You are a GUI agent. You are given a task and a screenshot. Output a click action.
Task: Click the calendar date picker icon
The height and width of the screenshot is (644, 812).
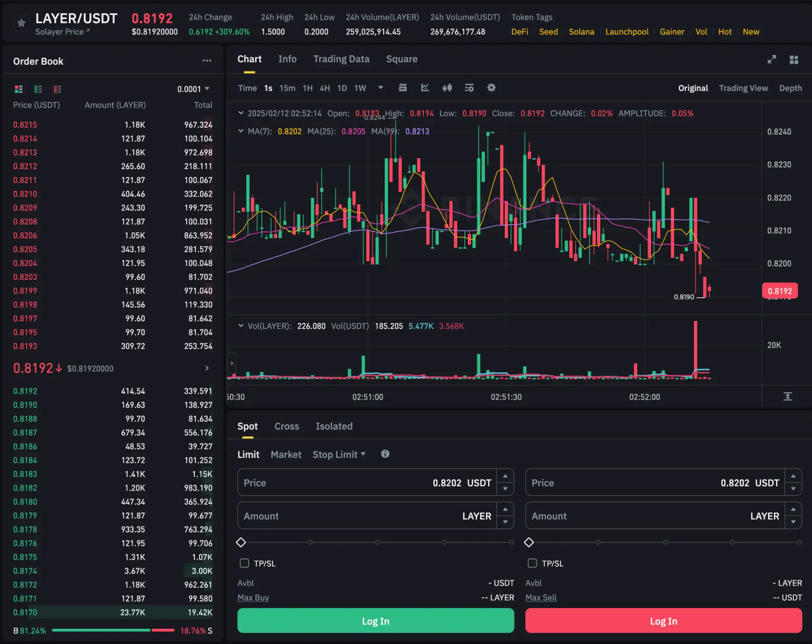pos(403,88)
